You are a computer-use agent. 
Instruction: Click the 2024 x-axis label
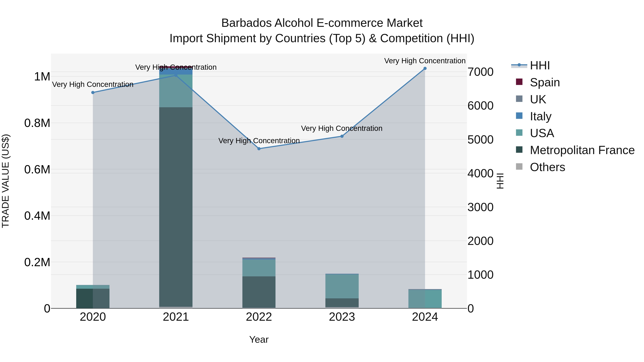pos(425,317)
